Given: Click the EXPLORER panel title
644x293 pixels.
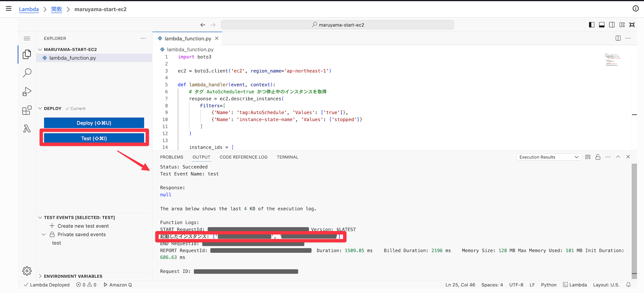Looking at the screenshot, I should coord(55,38).
